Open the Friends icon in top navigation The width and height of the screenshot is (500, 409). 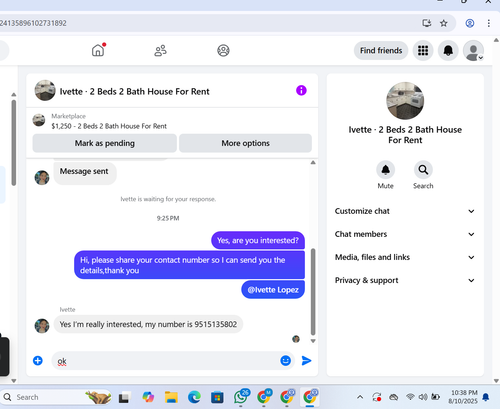pos(160,51)
